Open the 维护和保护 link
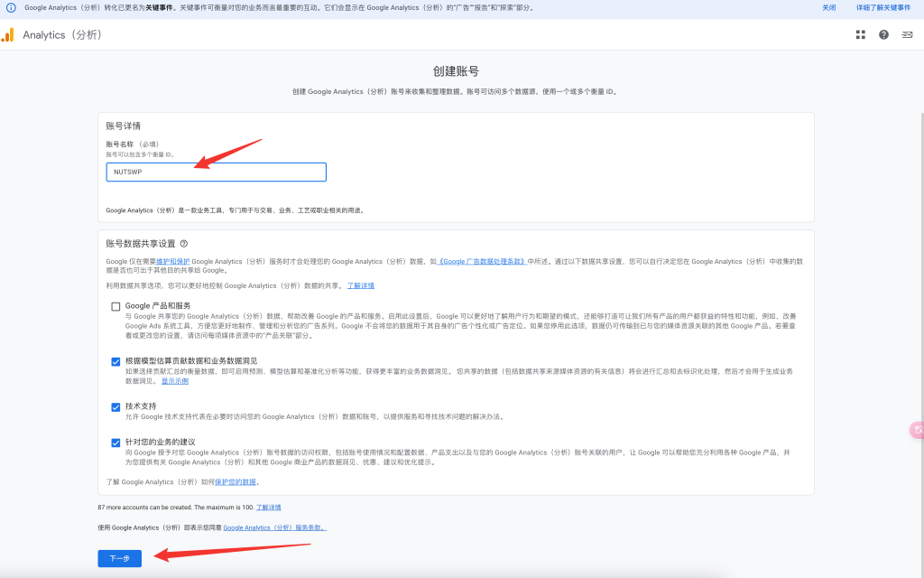 coord(172,261)
